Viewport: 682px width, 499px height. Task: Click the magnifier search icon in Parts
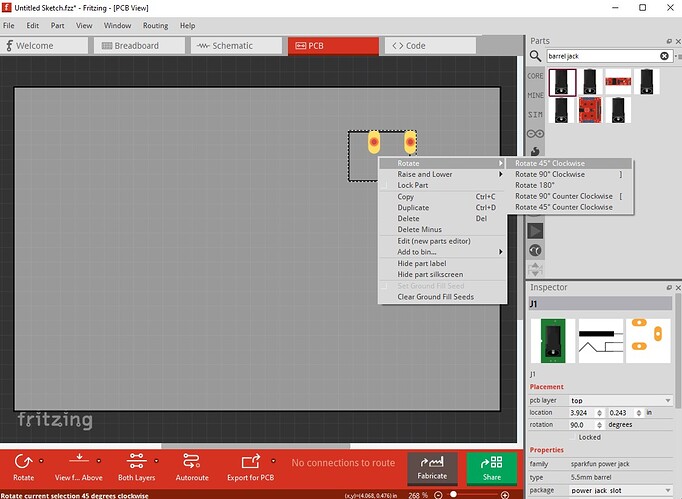pos(535,56)
